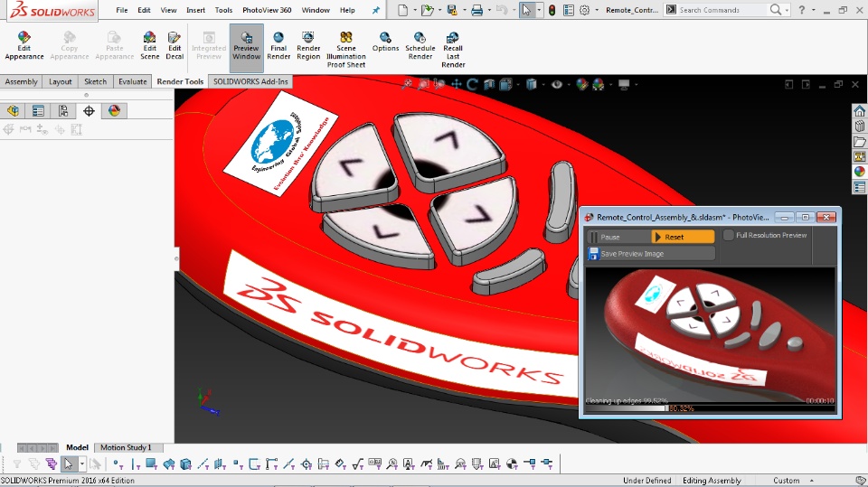Expand the Open dropdown arrow
Screen dimensions: 868x487
pyautogui.click(x=439, y=10)
